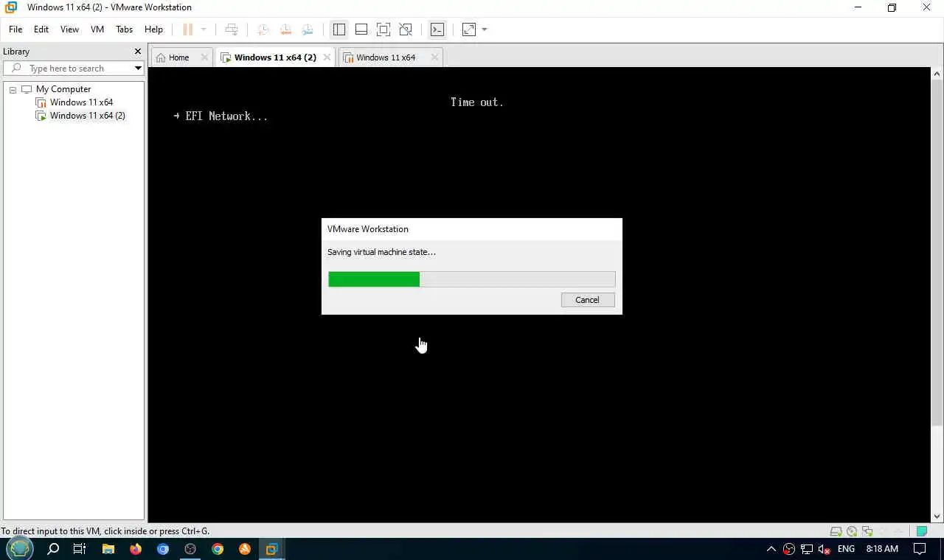Close the Windows 11 x64 (2) tab

pyautogui.click(x=327, y=57)
